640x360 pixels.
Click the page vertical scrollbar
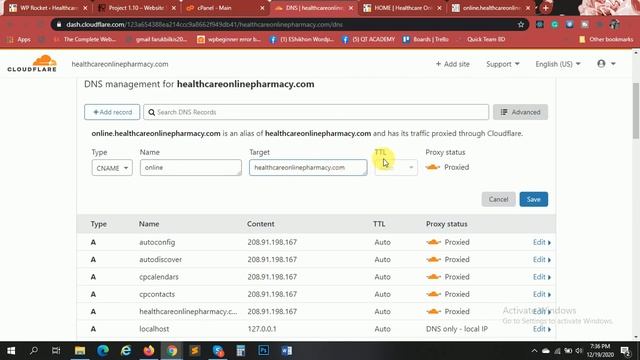(x=636, y=110)
